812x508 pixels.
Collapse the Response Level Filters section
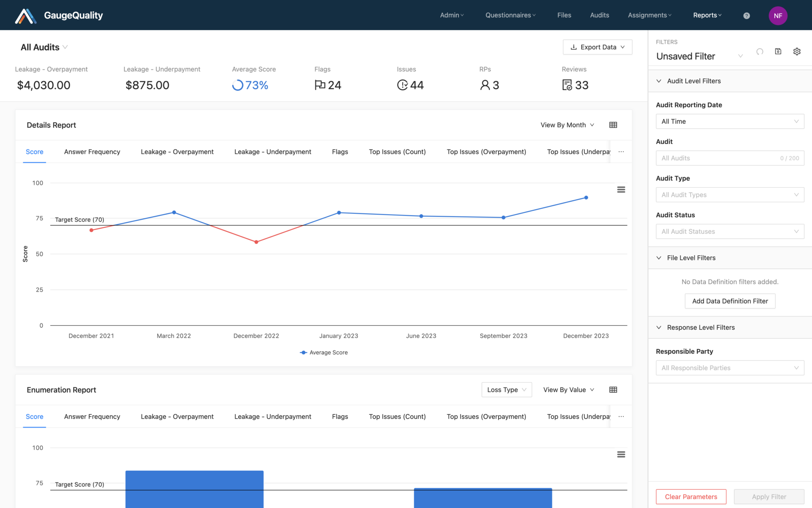[730, 327]
